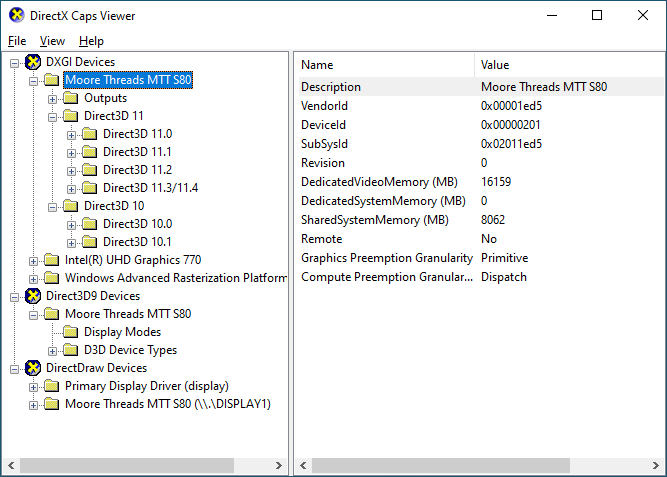Screen dimensions: 667x477
Task: Expand the Direct3D 11.3/11.4 node
Action: [x=71, y=189]
